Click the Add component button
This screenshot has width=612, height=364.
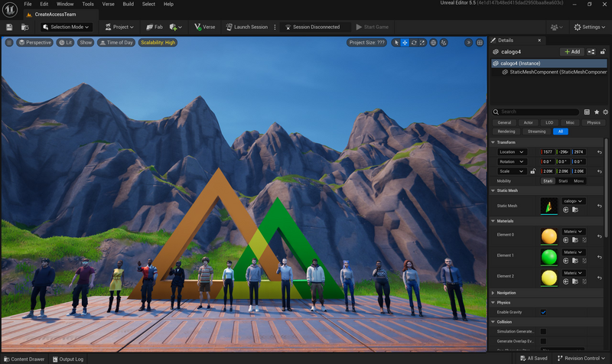pyautogui.click(x=572, y=51)
